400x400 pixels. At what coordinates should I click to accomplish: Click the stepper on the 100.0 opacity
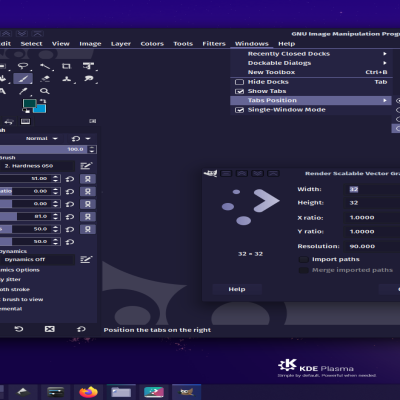[92, 149]
